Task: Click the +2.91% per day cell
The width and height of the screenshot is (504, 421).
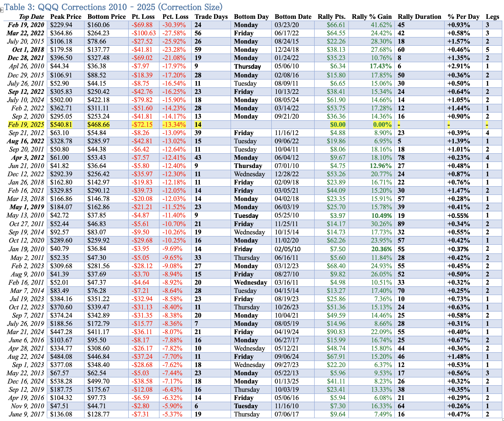Action: coord(459,66)
